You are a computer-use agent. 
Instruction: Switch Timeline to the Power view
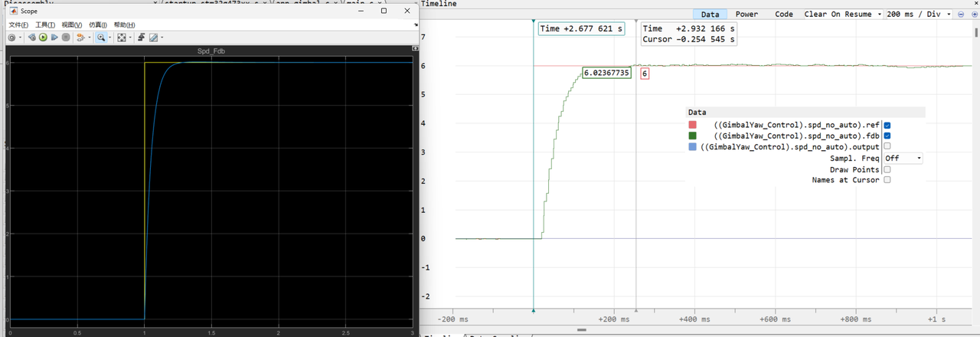pyautogui.click(x=746, y=14)
